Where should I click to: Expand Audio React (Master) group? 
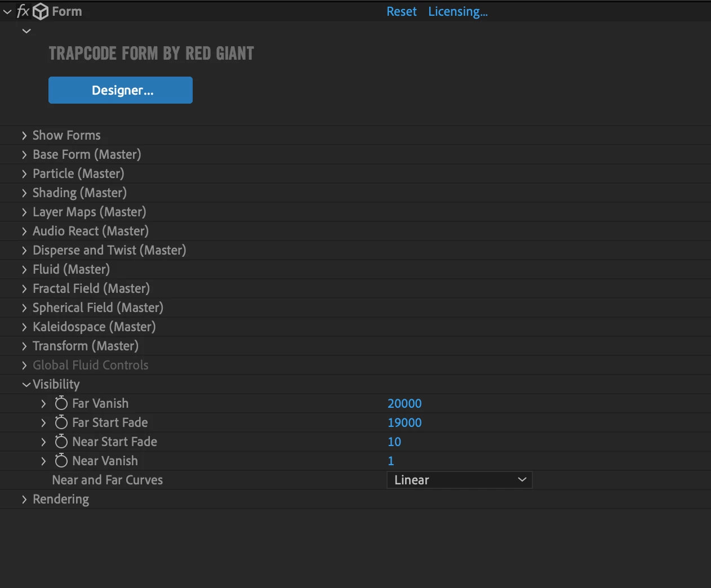pyautogui.click(x=24, y=231)
